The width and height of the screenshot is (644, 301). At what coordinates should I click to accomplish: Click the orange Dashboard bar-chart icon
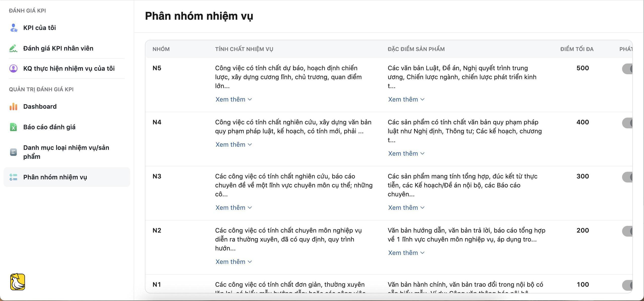14,106
